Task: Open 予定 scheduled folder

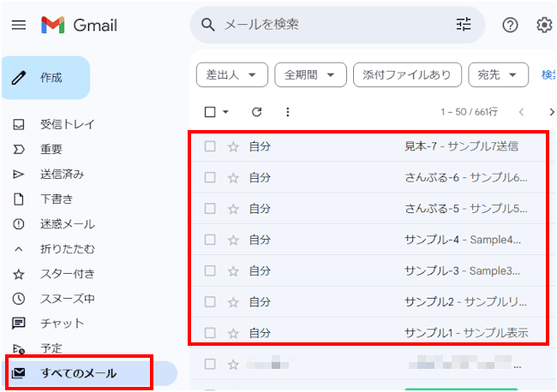Action: (51, 348)
